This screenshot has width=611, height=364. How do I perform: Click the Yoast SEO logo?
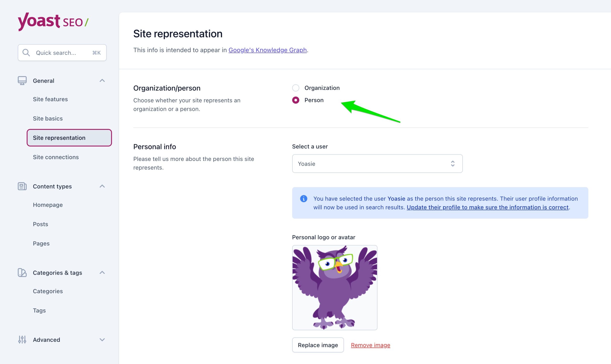click(53, 22)
